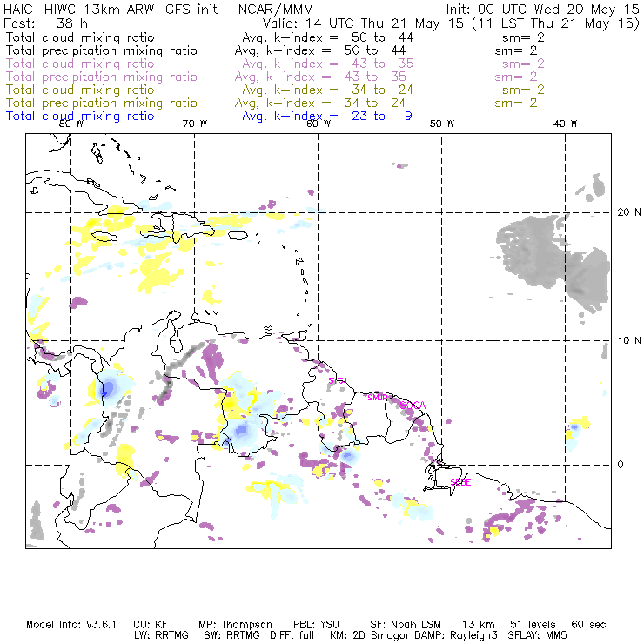Click the "51 levels" footer value

tap(533, 625)
